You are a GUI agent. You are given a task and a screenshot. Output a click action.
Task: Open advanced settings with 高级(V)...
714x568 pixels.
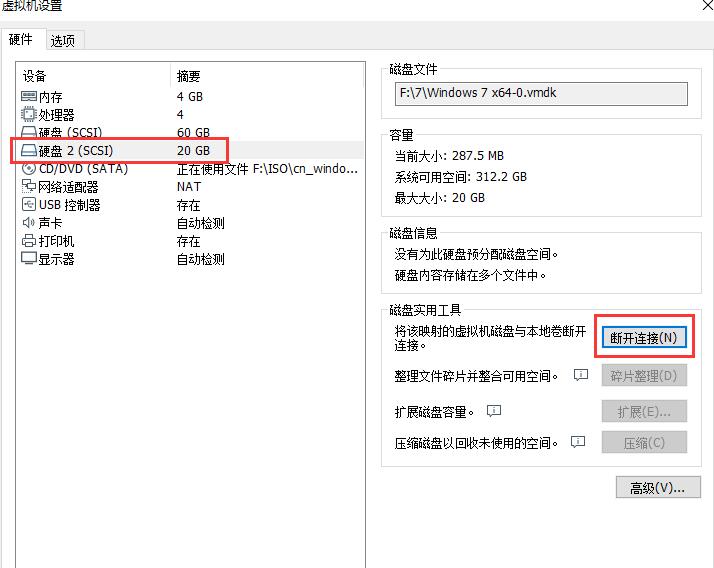tap(658, 488)
